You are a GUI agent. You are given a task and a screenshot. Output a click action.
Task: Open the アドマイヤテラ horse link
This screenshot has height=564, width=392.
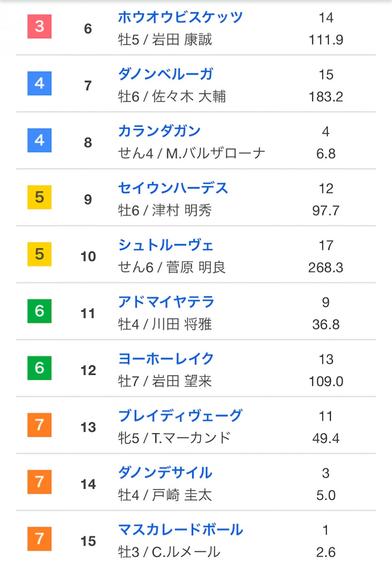tap(166, 302)
